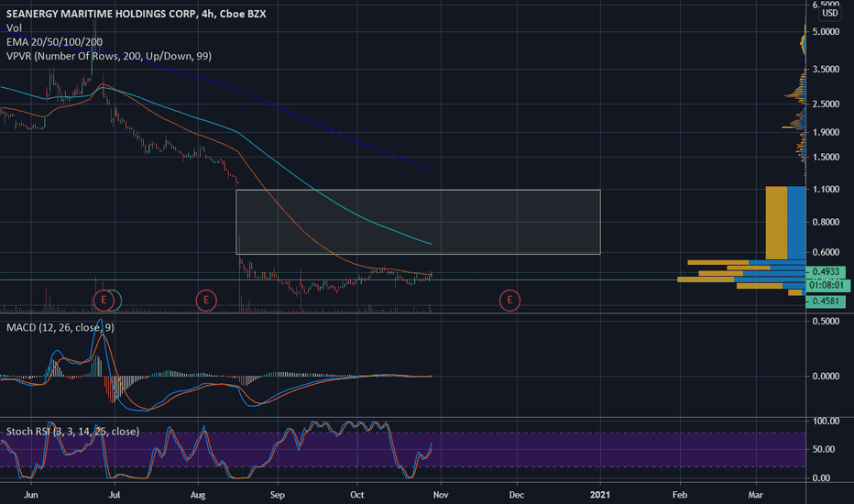Click the 1.5000 price axis label

tap(826, 157)
